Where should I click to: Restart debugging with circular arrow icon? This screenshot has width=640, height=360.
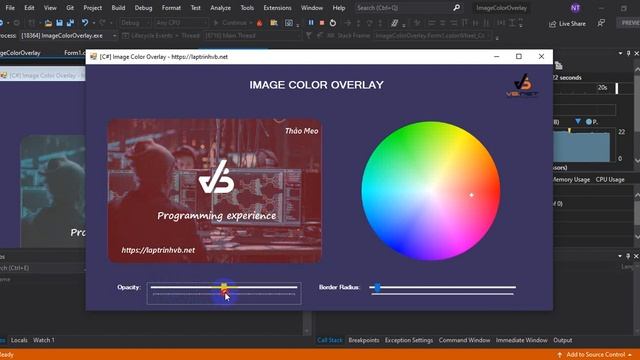333,23
